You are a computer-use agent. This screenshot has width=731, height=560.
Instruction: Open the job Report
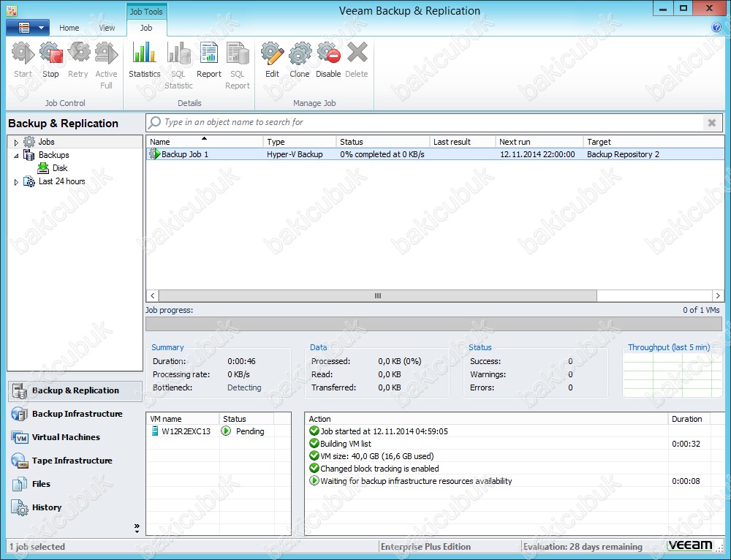[209, 60]
